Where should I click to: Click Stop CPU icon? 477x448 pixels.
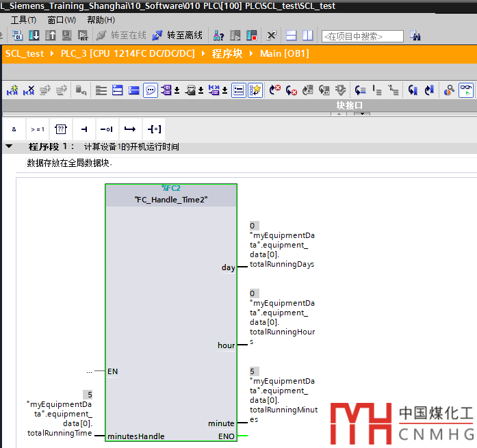(x=252, y=36)
